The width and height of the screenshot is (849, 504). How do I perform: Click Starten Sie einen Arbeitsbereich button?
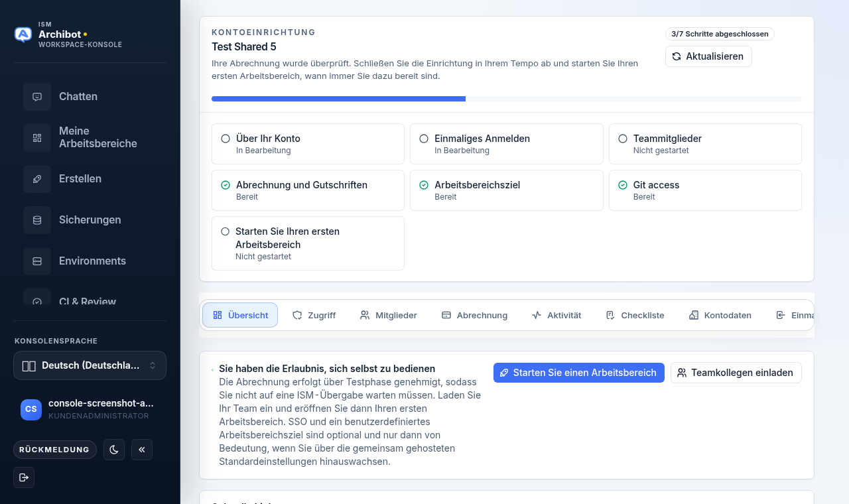tap(579, 373)
